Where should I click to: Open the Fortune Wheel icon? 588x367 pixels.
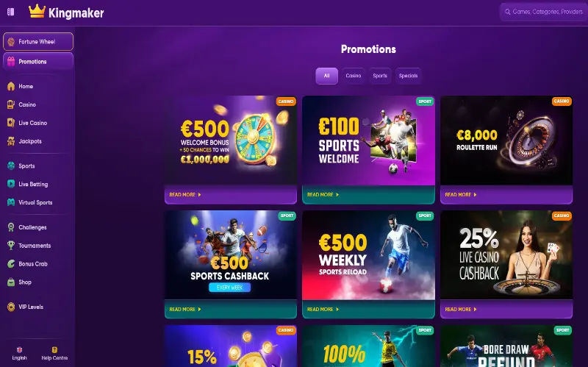pos(11,42)
